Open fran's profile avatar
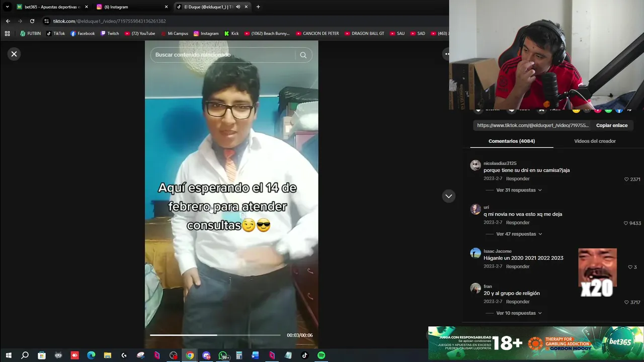644x362 pixels. point(475,288)
